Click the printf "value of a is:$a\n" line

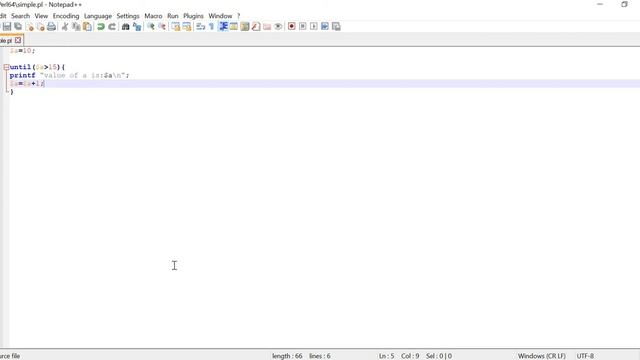69,76
